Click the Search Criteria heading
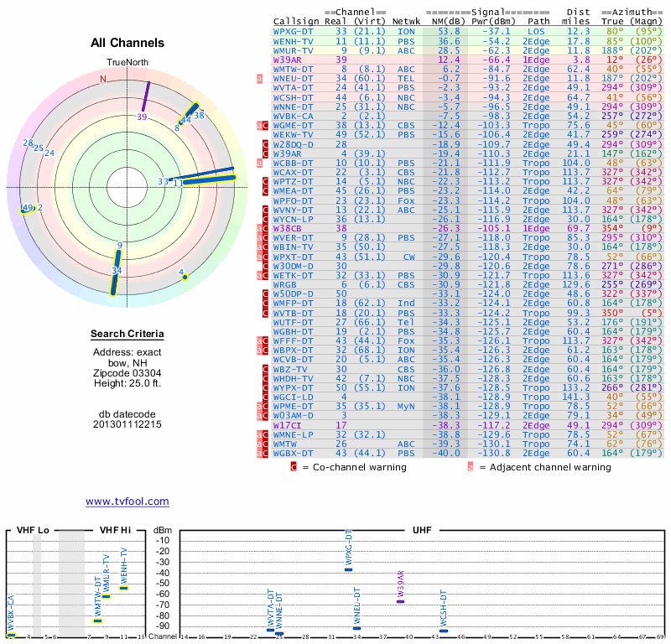Viewport: 671px width, 644px height. pyautogui.click(x=127, y=334)
